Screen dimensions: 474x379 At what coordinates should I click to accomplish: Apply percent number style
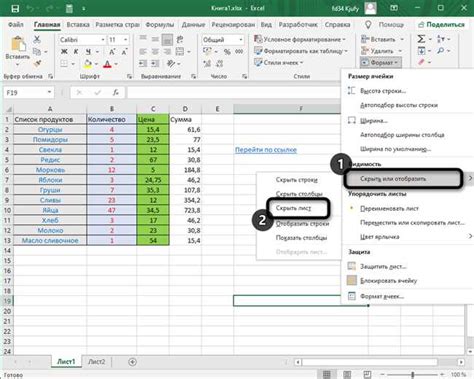point(227,52)
